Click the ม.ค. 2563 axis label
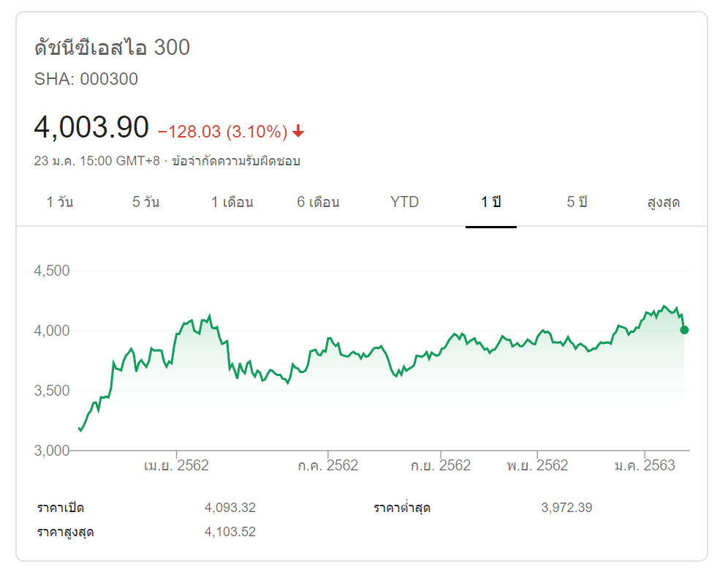Viewport: 728px width, 575px height. point(644,466)
